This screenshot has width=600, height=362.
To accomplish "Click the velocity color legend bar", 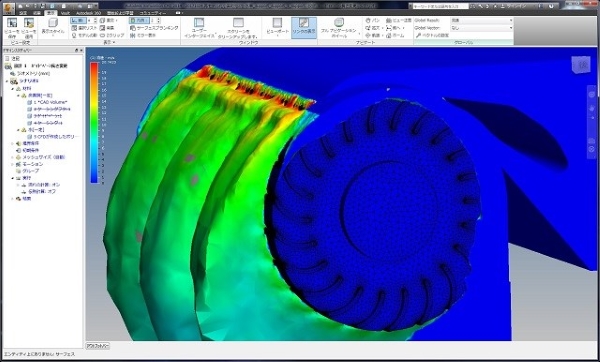I will click(94, 123).
